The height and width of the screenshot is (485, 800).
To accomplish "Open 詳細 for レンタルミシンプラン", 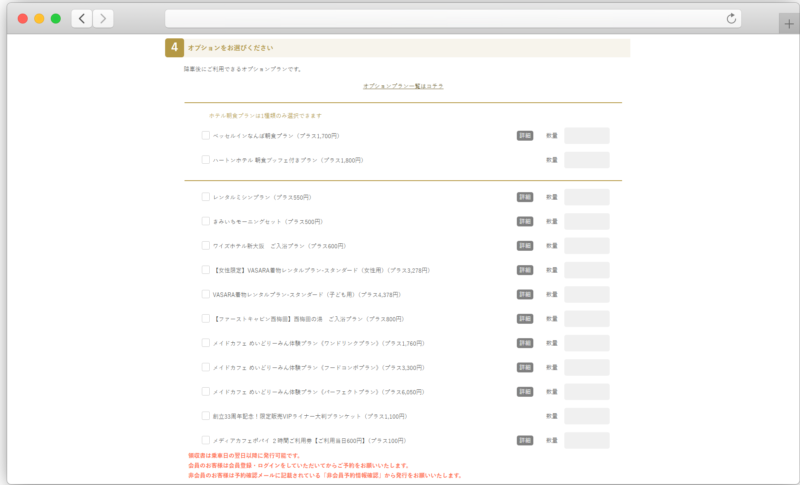I will (x=525, y=197).
